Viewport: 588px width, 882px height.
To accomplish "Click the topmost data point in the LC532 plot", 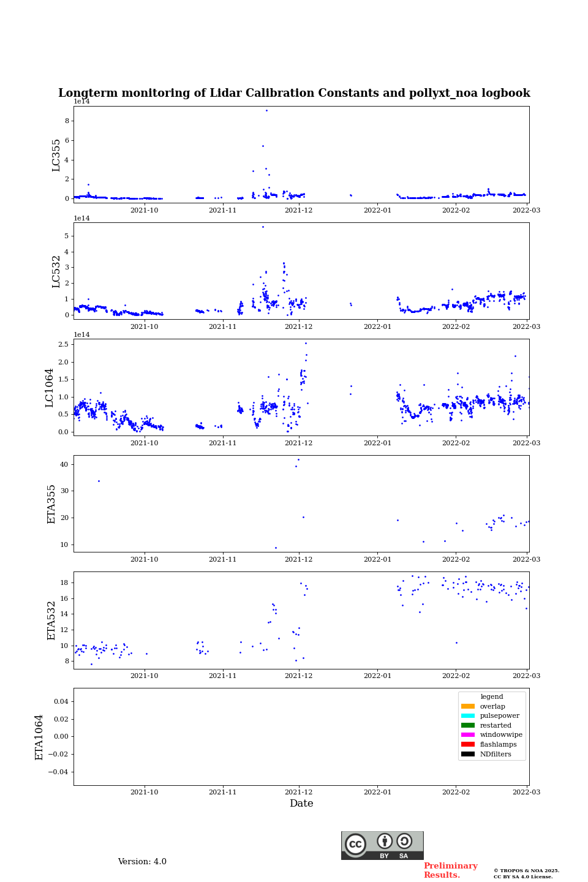I will (x=263, y=227).
